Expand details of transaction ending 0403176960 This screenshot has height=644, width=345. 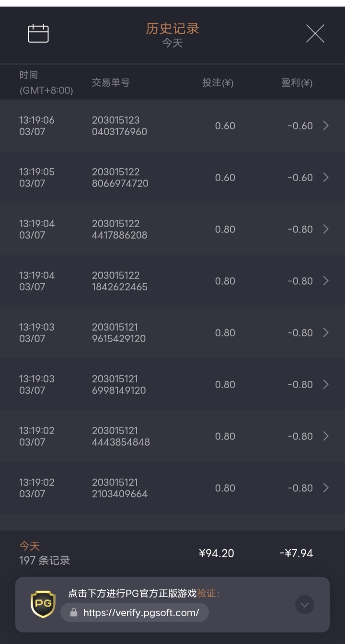click(x=326, y=126)
